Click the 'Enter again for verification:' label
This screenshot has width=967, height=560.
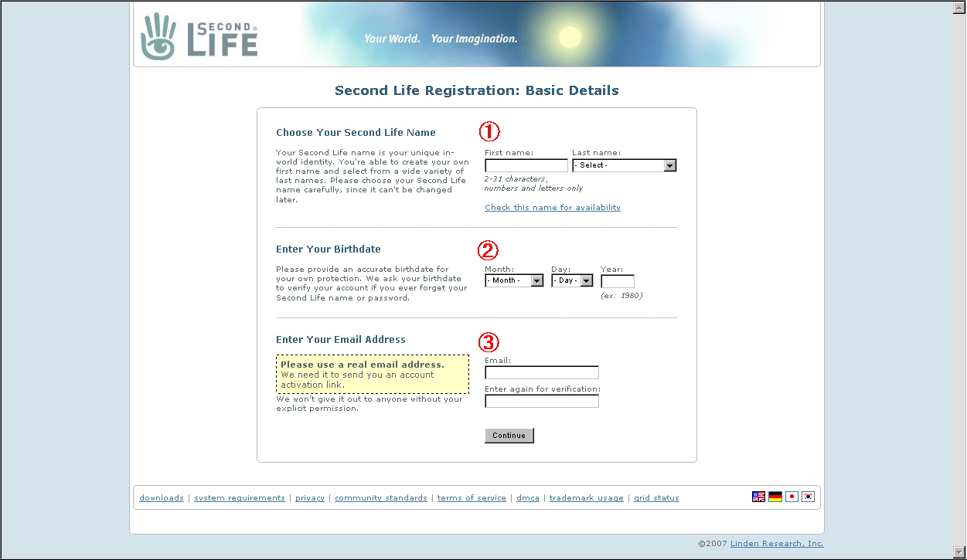point(543,389)
